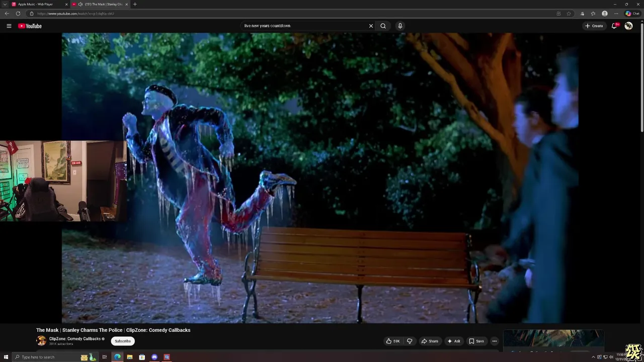Open Microsoft Edge on the taskbar
The width and height of the screenshot is (644, 362).
coord(117,357)
